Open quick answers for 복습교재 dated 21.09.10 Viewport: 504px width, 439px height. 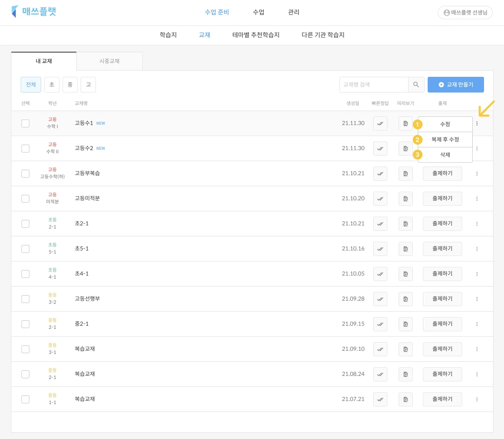pos(380,349)
